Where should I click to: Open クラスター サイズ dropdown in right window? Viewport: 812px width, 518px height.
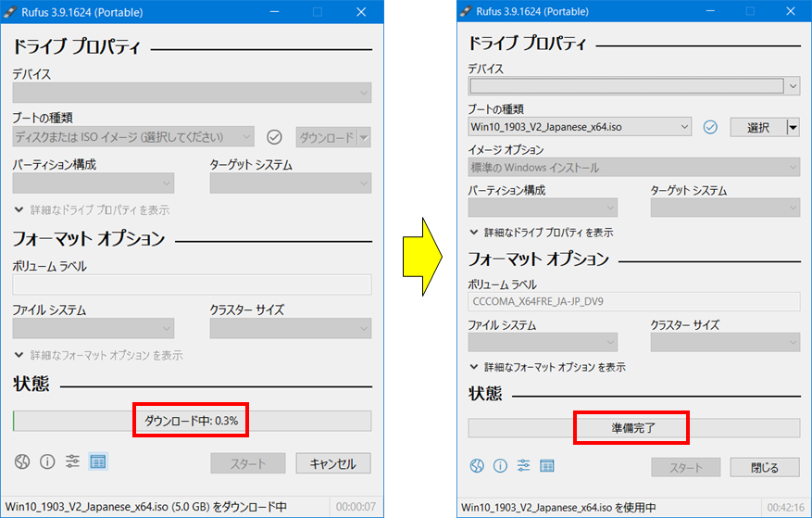click(726, 342)
